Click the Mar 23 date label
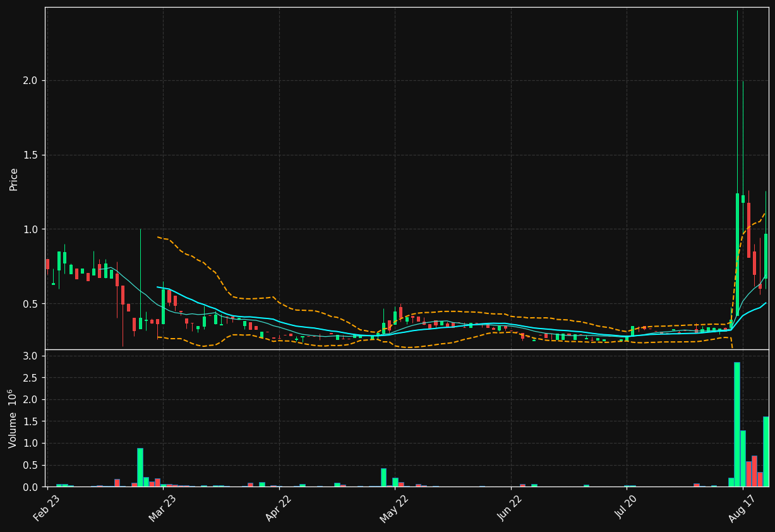The image size is (775, 532). (163, 507)
